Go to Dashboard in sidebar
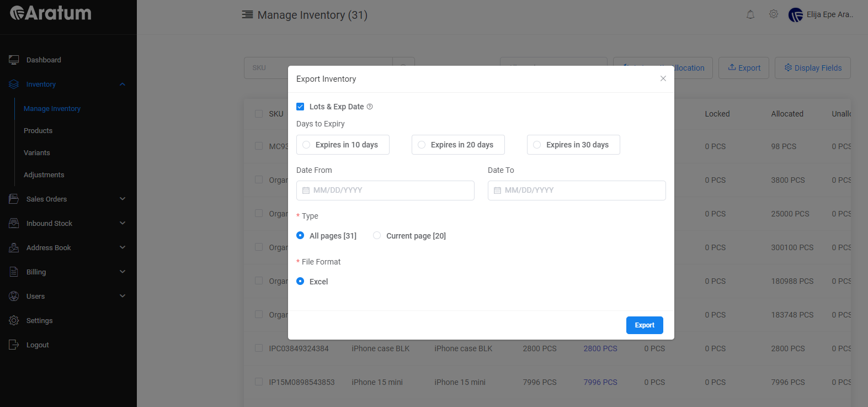The height and width of the screenshot is (407, 868). click(x=44, y=60)
